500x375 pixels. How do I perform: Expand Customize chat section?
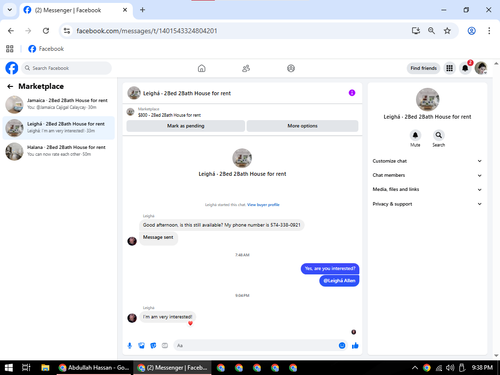pos(427,161)
